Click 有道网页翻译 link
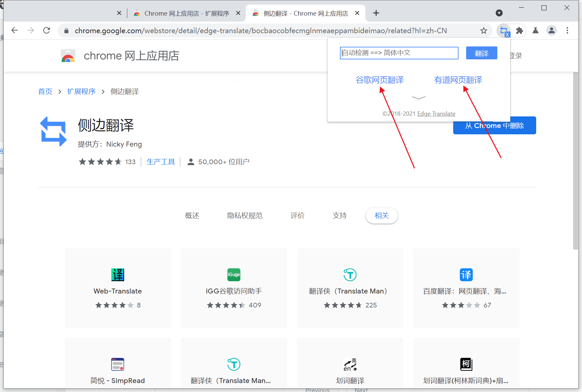 point(458,80)
